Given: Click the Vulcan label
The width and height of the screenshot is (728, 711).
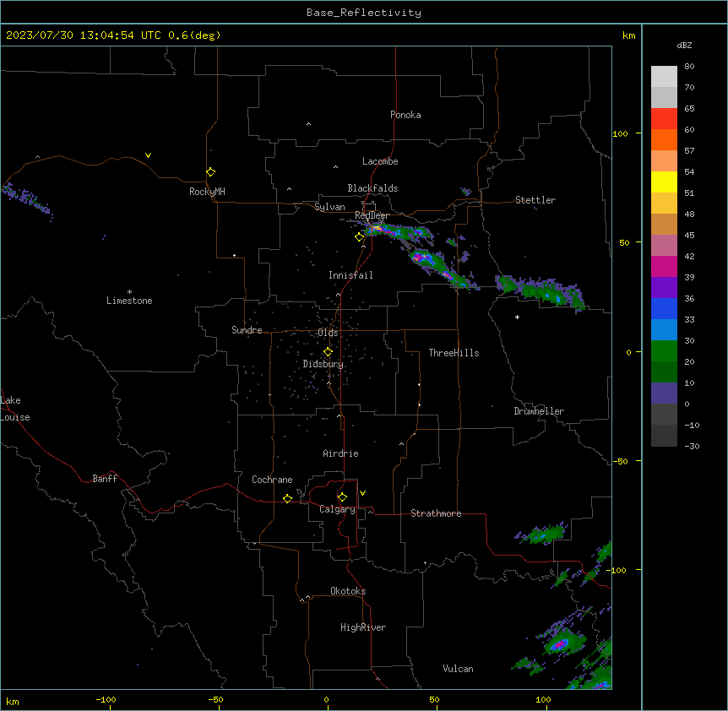Looking at the screenshot, I should [458, 669].
